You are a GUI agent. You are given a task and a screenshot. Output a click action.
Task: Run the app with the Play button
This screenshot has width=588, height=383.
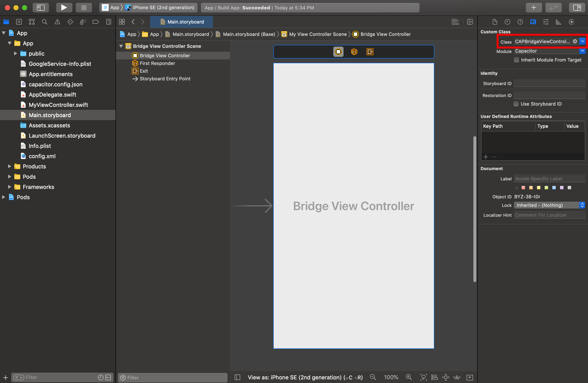pyautogui.click(x=64, y=7)
